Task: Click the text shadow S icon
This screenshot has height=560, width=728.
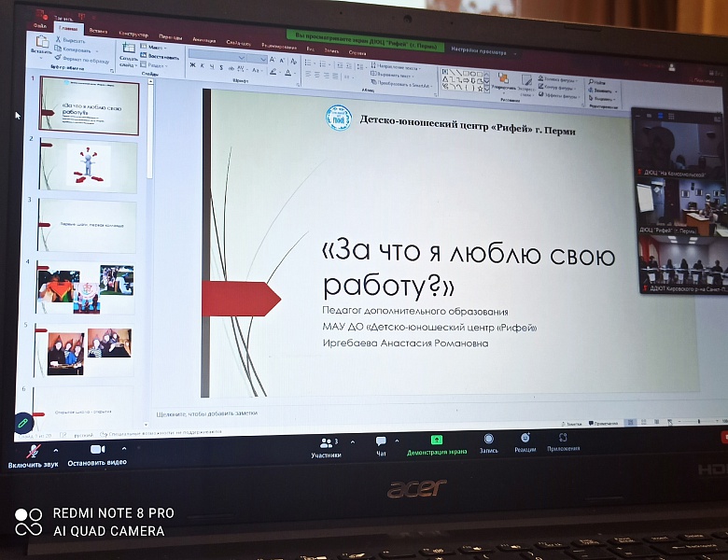Action: (221, 67)
